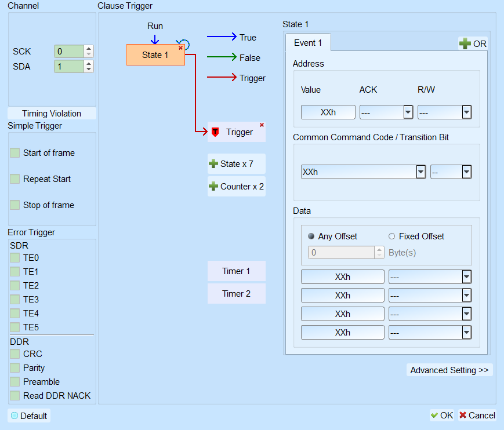504x430 pixels.
Task: Check the TE0 error trigger
Action: [14, 258]
